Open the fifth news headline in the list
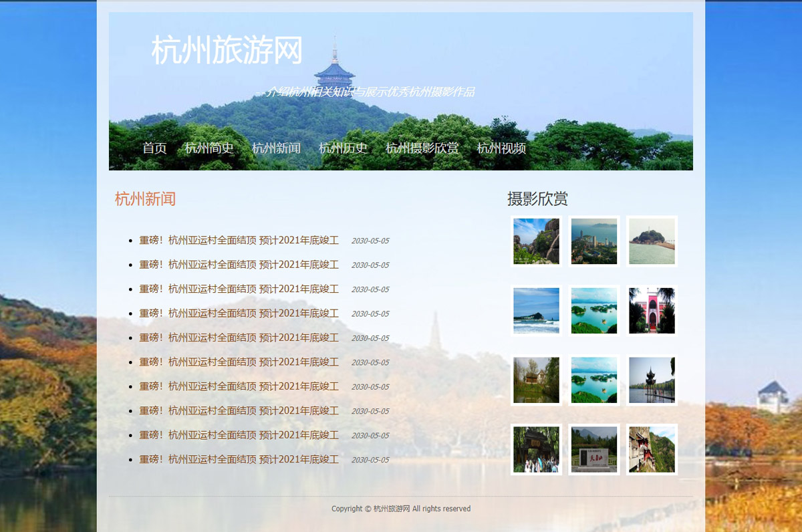Viewport: 802px width, 532px height. point(239,338)
